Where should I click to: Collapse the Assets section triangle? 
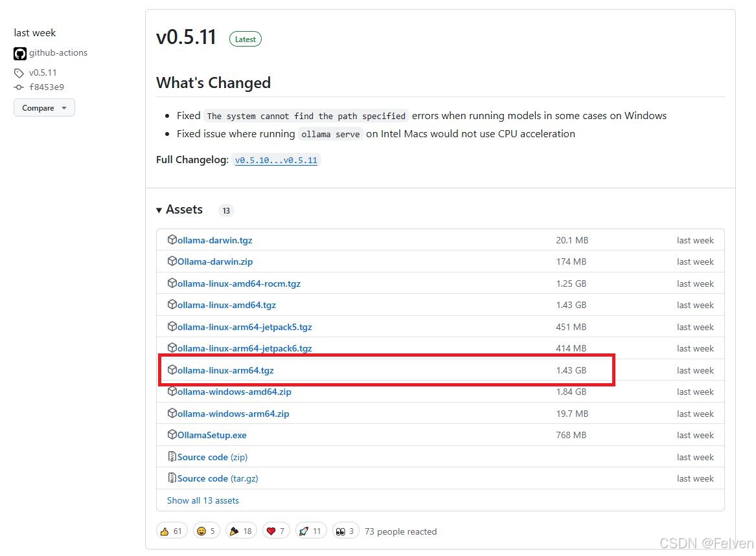[159, 210]
